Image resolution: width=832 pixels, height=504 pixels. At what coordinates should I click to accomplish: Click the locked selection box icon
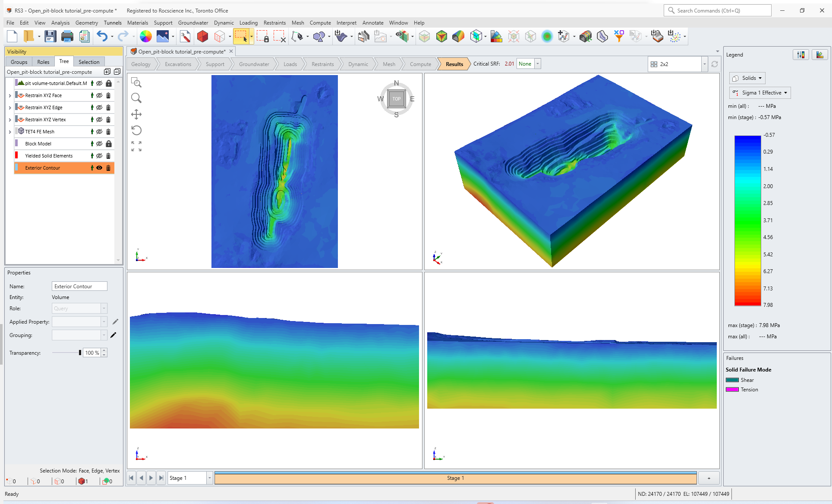pos(263,37)
